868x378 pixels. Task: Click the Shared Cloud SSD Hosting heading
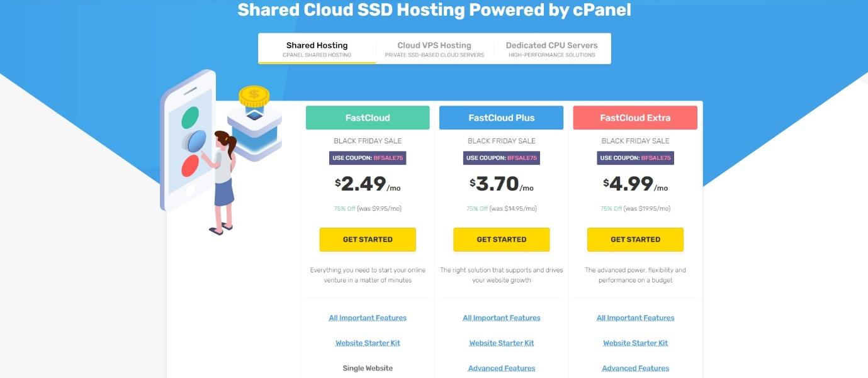434,10
